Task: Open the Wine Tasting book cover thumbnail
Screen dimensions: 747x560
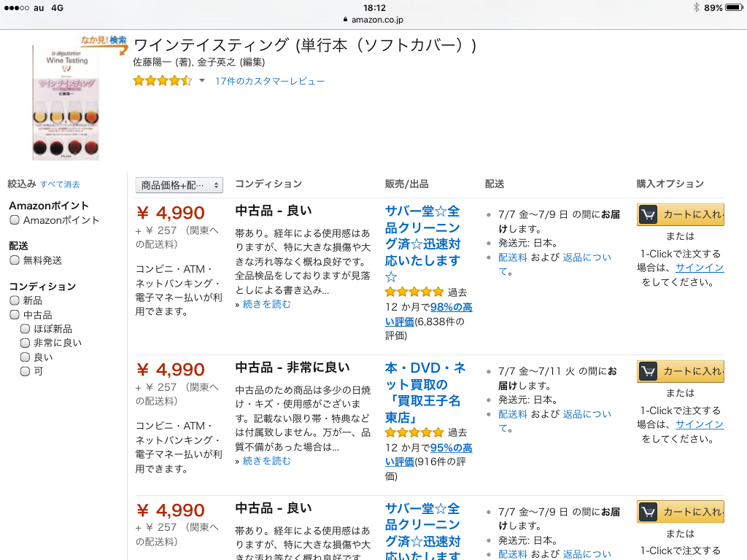Action: pyautogui.click(x=65, y=102)
